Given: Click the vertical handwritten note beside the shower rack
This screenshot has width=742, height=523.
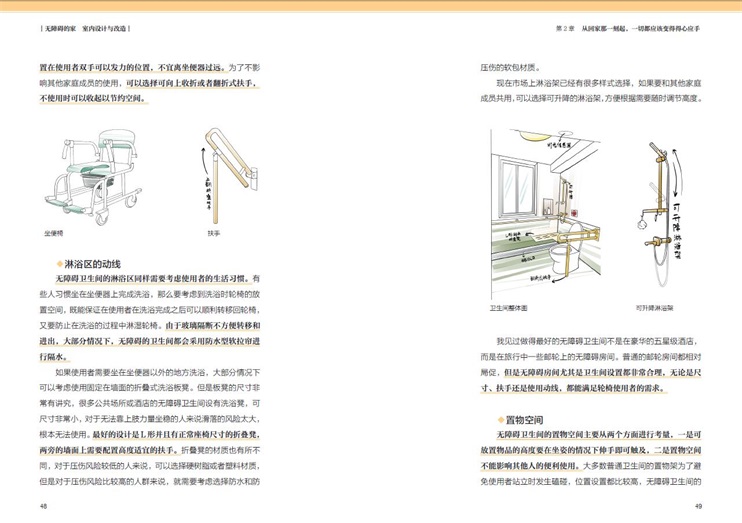Looking at the screenshot, I should 692,220.
